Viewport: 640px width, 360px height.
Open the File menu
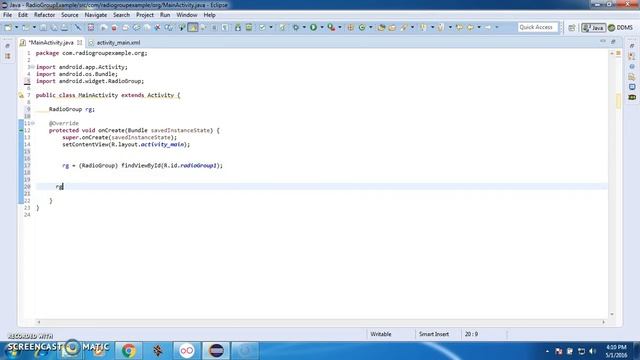7,15
